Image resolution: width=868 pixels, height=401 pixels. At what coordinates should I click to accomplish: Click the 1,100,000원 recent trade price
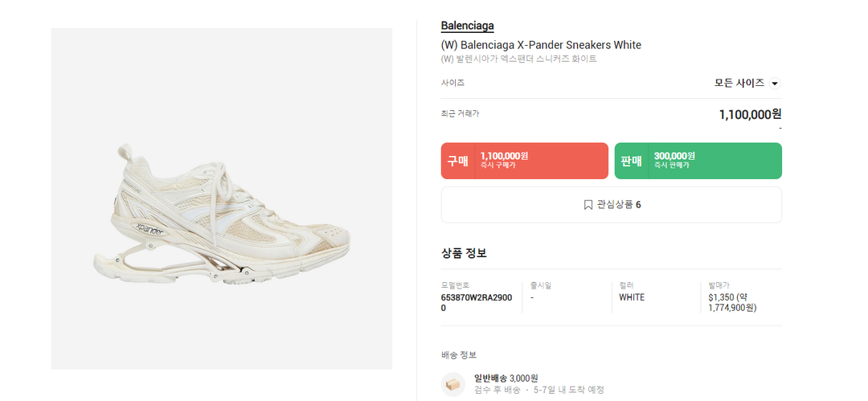(750, 114)
